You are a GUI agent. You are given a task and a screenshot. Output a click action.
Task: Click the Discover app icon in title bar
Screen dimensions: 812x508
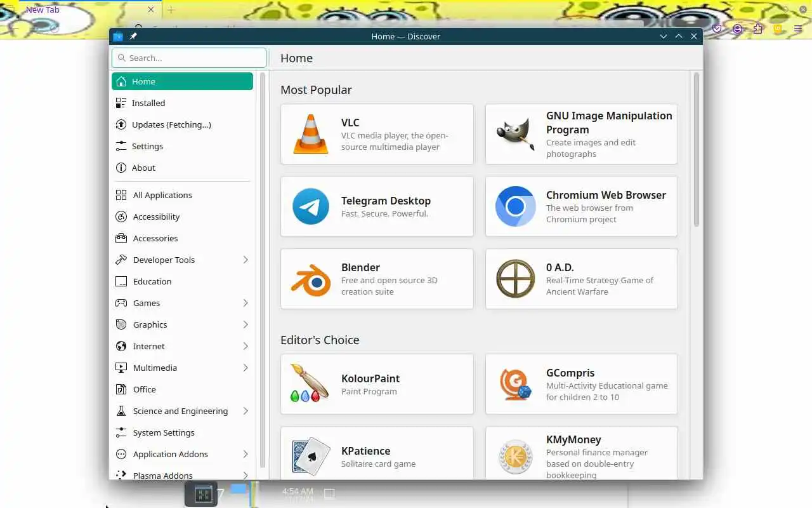[118, 36]
